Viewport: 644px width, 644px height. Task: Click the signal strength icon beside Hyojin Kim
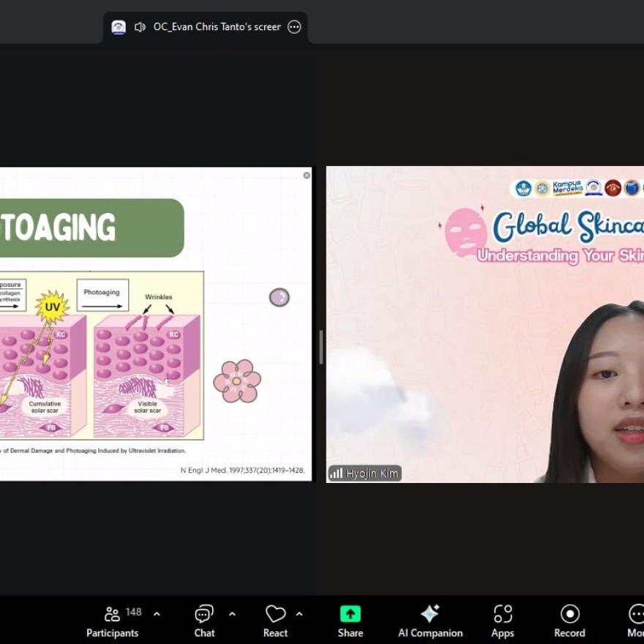pyautogui.click(x=337, y=473)
